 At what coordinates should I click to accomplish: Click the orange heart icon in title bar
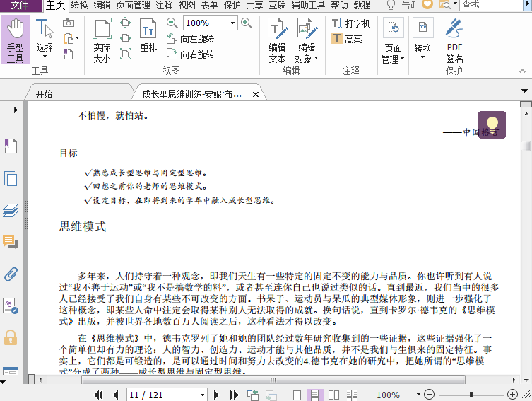tap(427, 4)
